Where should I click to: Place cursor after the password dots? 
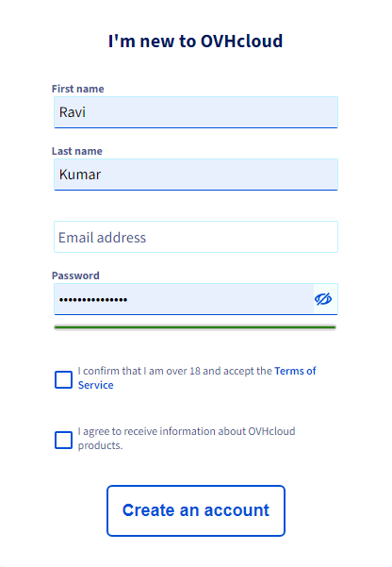click(128, 299)
